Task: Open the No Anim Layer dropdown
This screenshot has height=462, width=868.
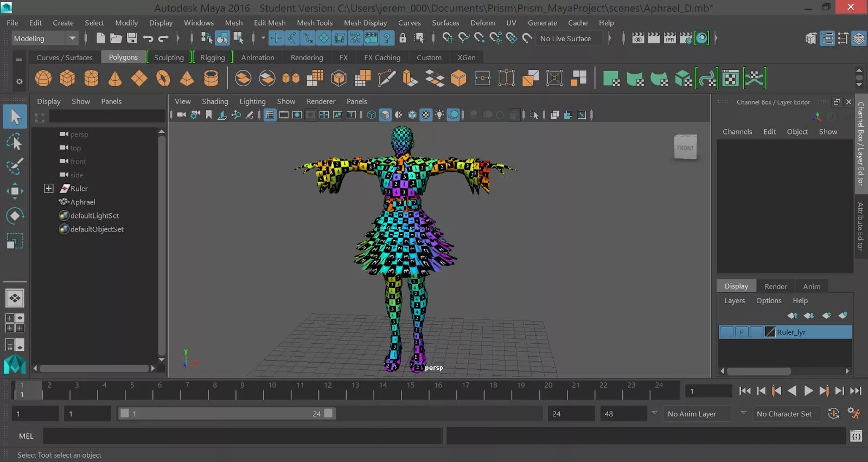Action: coord(697,414)
